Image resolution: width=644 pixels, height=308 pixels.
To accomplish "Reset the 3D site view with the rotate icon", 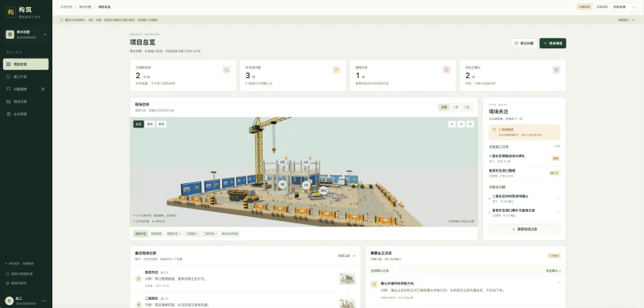I will 470,124.
